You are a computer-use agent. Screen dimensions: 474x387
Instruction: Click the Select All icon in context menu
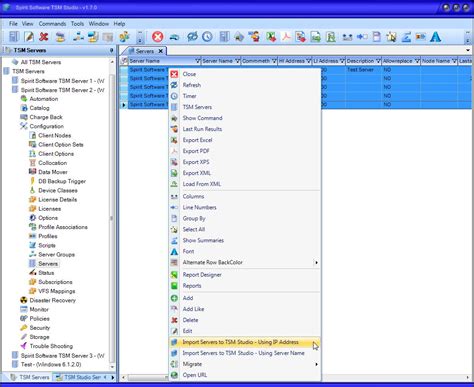174,229
